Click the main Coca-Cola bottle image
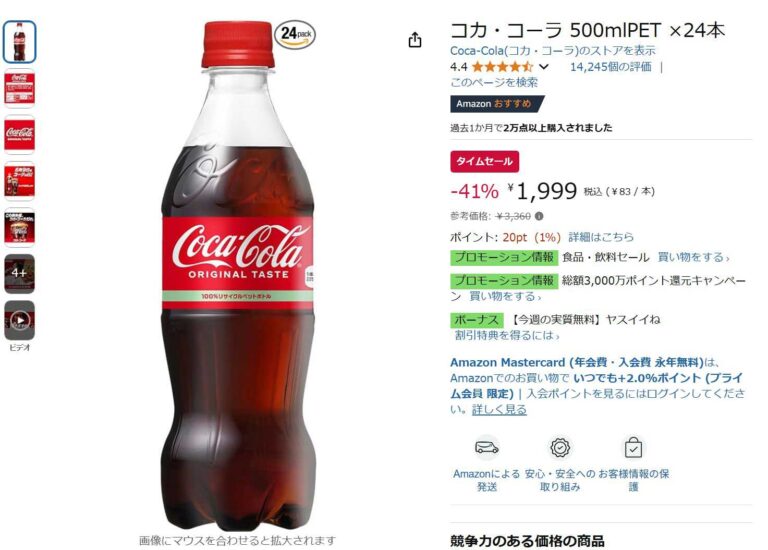 (x=238, y=276)
